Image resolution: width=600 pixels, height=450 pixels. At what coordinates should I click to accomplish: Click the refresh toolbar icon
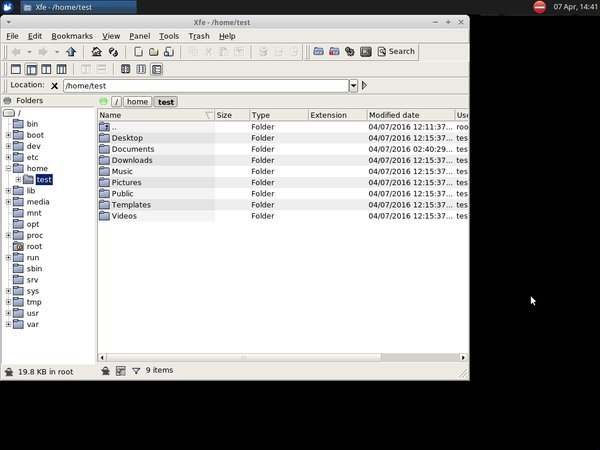click(113, 52)
